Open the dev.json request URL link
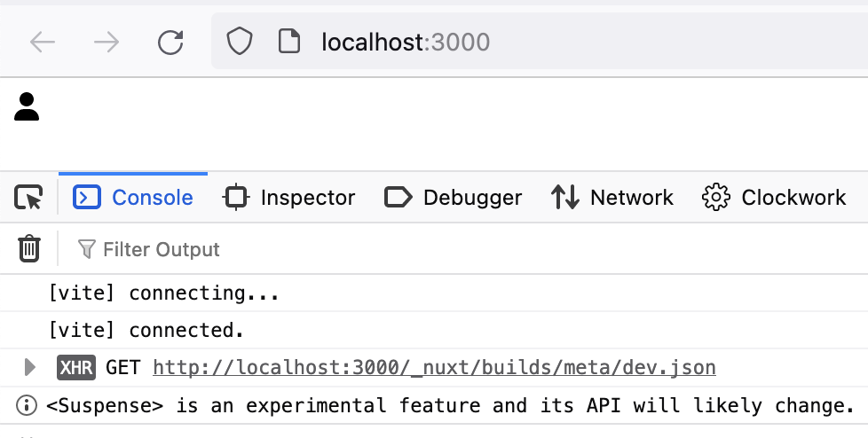The width and height of the screenshot is (868, 438). click(x=434, y=367)
